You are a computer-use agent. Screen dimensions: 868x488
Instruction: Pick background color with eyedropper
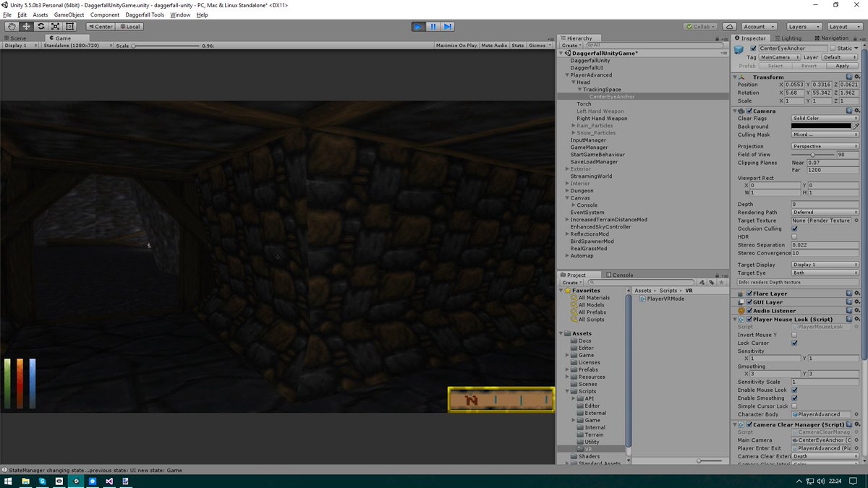[856, 126]
